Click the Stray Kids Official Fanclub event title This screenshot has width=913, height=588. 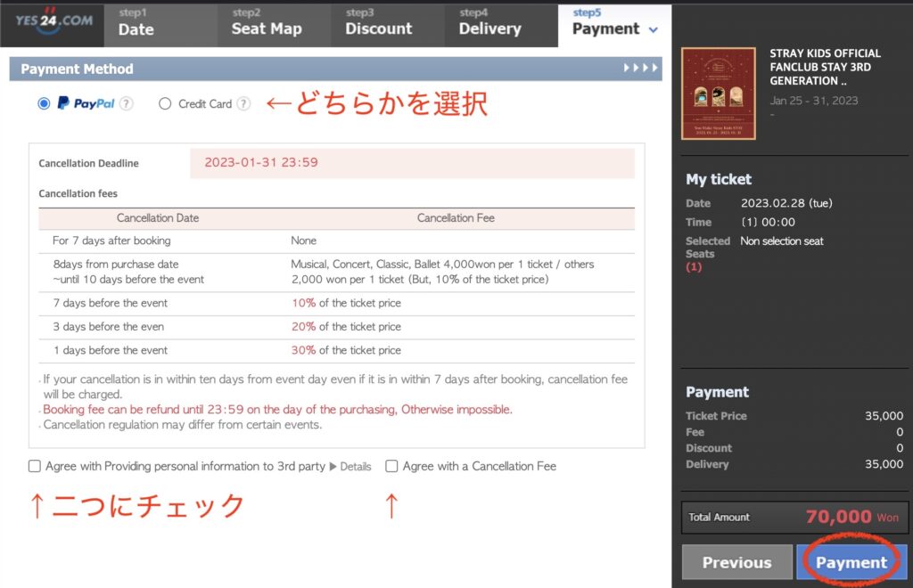(x=825, y=67)
